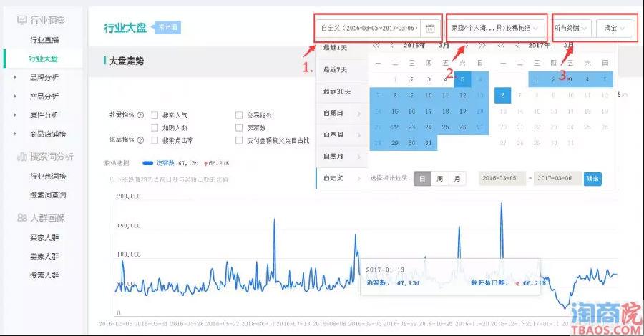Viewport: 644px width, 336px height.
Task: Open the 家庭/个人清洁 category dropdown
Action: click(x=496, y=28)
